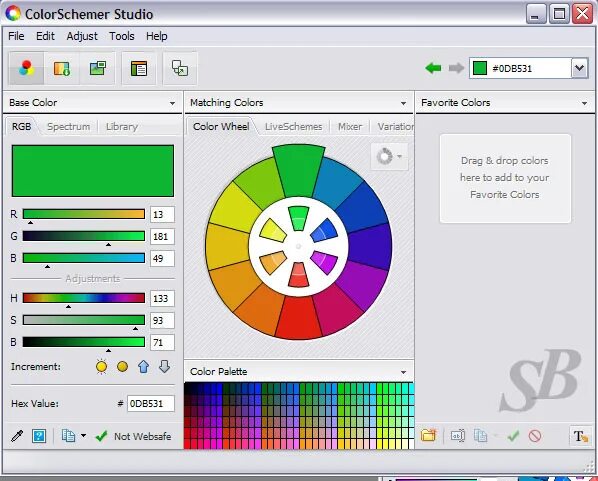Click the G value field showing 181
This screenshot has width=598, height=481.
(x=162, y=236)
